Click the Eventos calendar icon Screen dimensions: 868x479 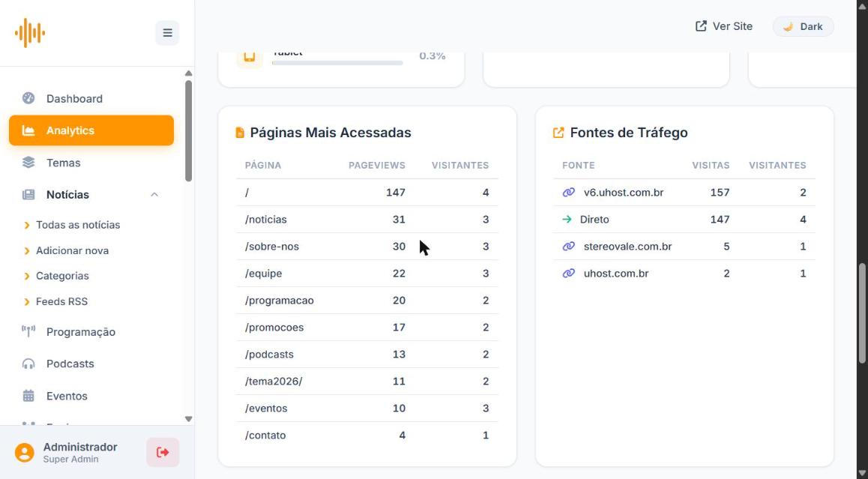click(x=28, y=396)
